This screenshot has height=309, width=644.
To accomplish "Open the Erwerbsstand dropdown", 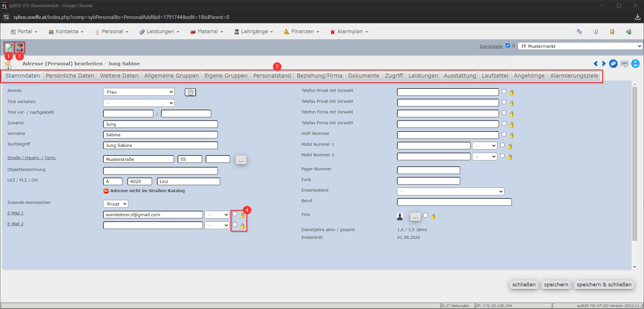I will (x=451, y=191).
